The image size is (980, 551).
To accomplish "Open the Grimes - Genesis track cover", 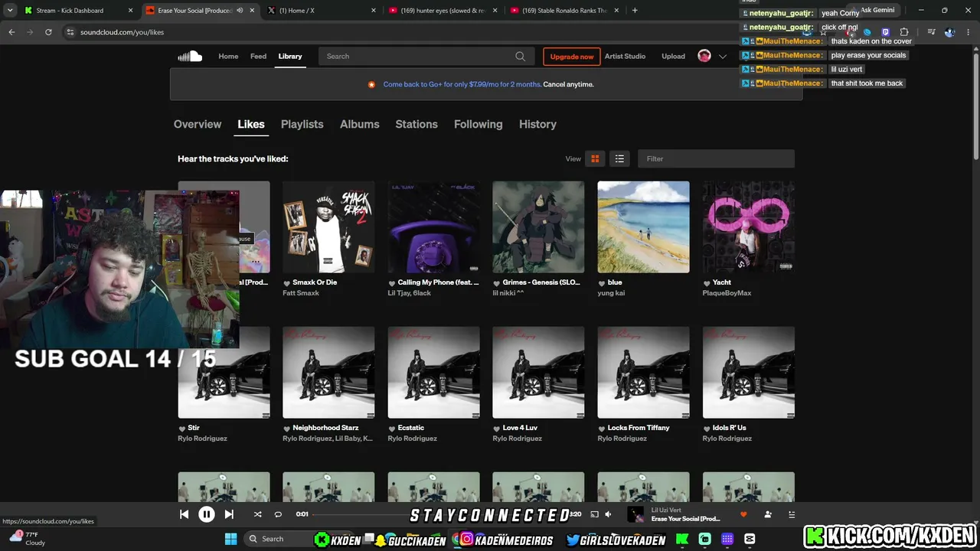I will click(538, 227).
